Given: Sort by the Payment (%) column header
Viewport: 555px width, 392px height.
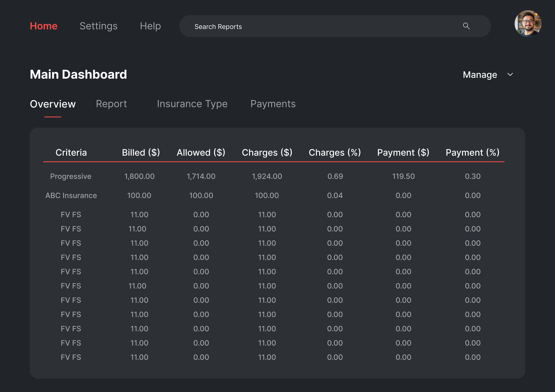Looking at the screenshot, I should (473, 153).
